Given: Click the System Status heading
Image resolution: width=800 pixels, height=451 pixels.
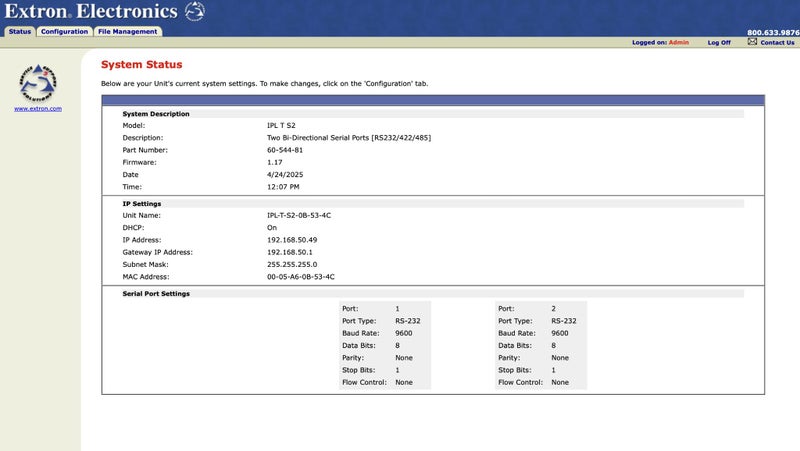Looking at the screenshot, I should [x=141, y=64].
